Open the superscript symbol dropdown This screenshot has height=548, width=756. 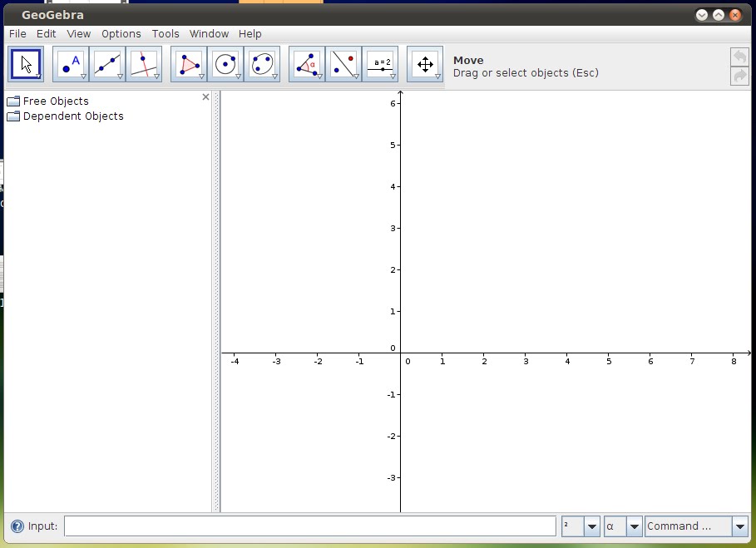tap(592, 526)
